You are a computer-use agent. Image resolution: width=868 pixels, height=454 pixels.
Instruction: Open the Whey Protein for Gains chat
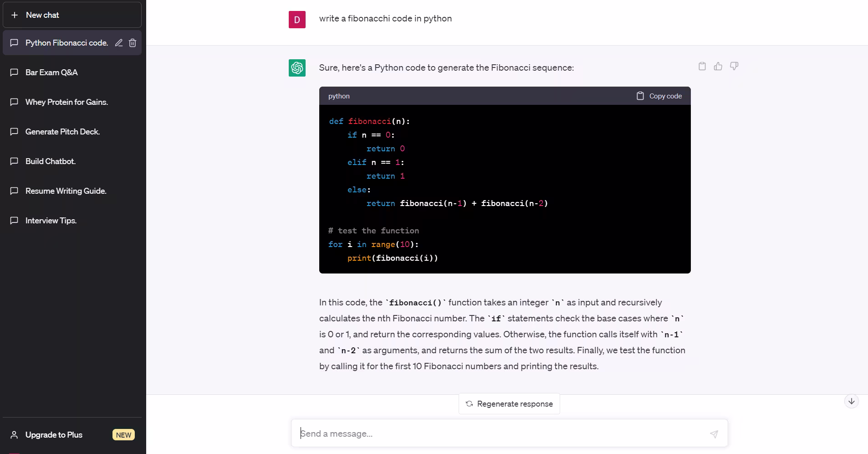click(x=66, y=102)
